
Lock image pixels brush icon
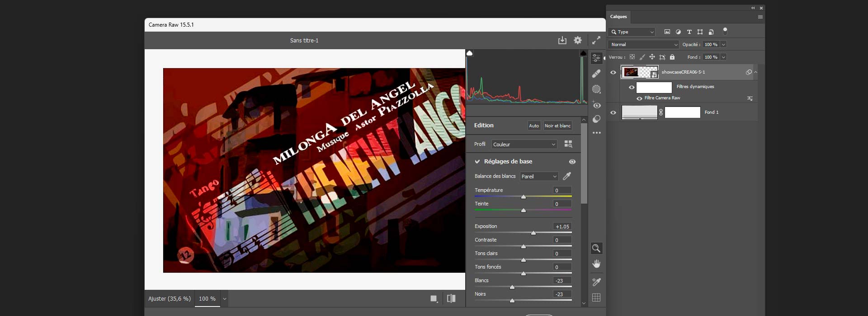[x=642, y=57]
